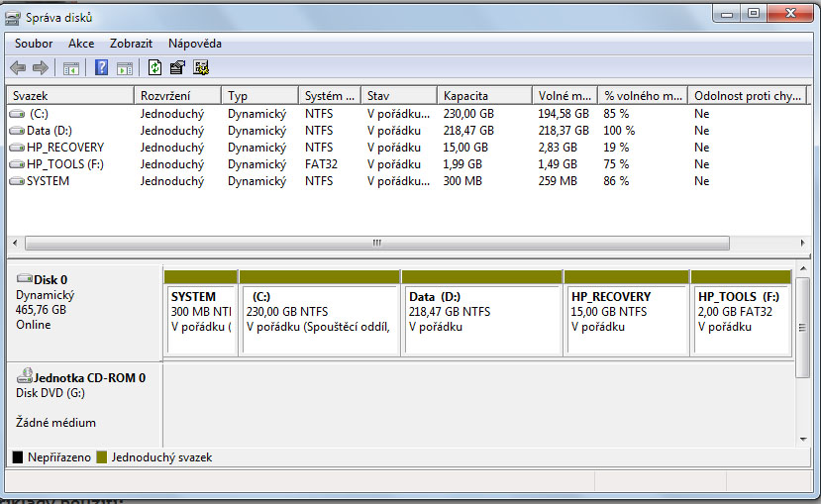Click the settings list toolbar icon

coord(201,67)
